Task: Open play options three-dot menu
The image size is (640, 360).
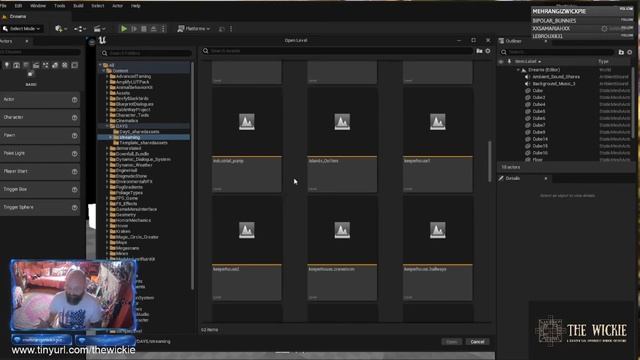Action: 163,29
